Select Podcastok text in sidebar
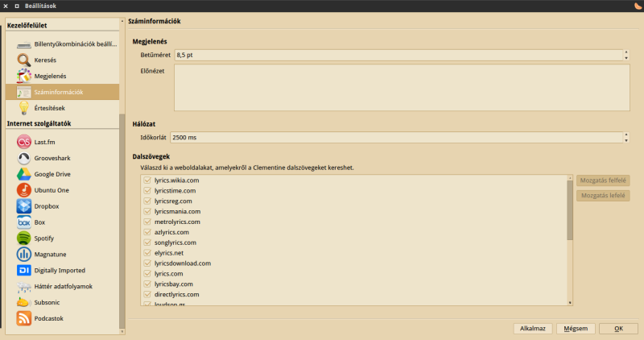644x340 pixels. pyautogui.click(x=48, y=318)
